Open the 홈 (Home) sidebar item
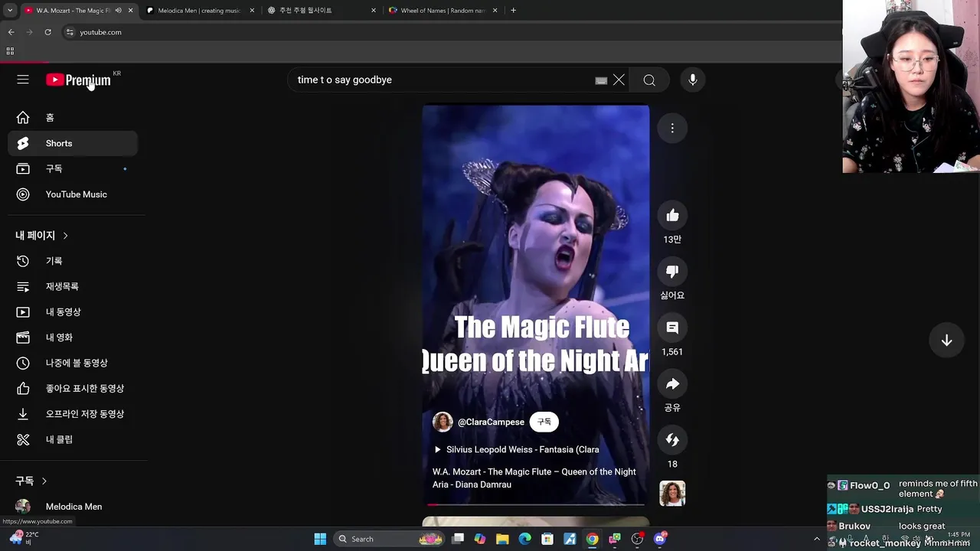Image resolution: width=980 pixels, height=551 pixels. 73,118
